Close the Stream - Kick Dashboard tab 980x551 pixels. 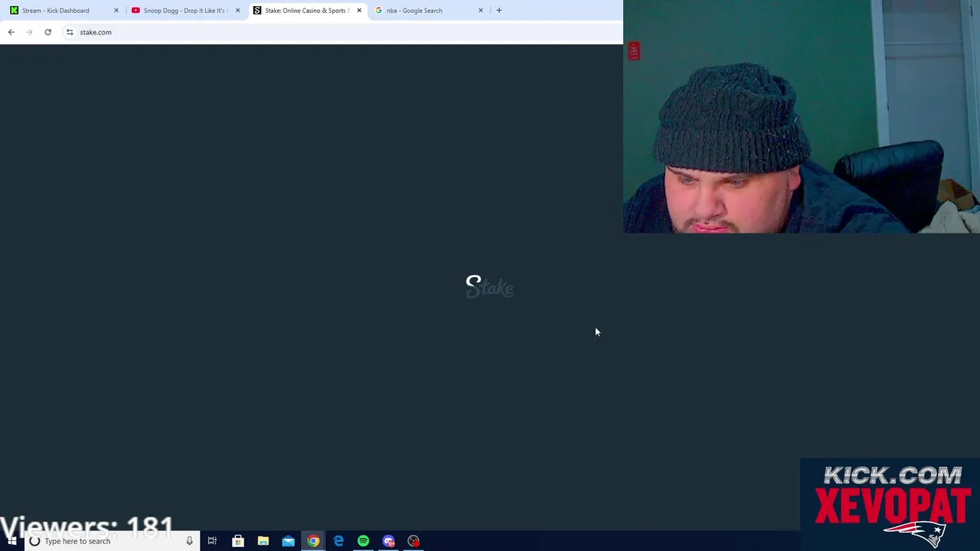coord(116,11)
